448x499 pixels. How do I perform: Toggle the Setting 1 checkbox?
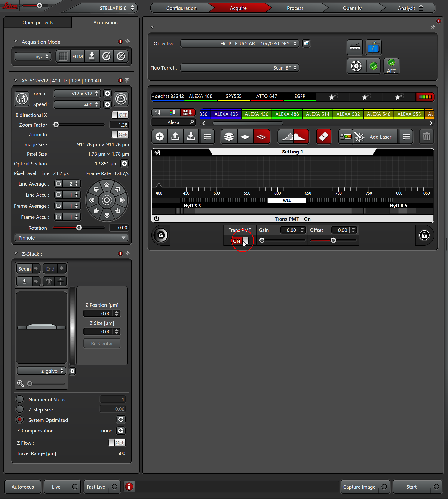pos(157,152)
